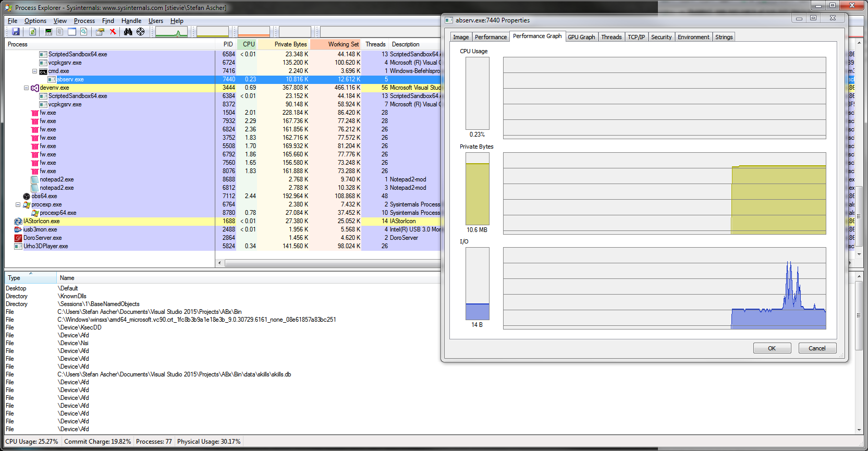Screen dimensions: 868x451
Task: Click the Refresh Now toolbar icon
Action: point(32,32)
